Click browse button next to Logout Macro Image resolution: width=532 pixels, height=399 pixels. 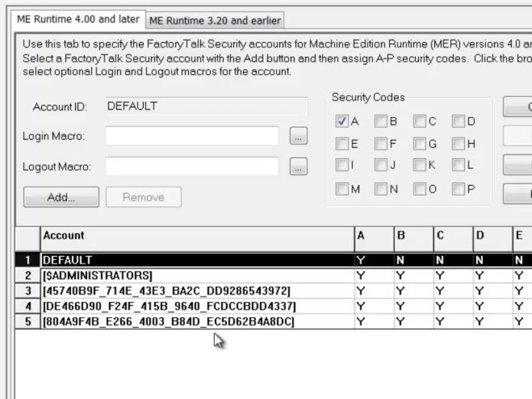pyautogui.click(x=298, y=167)
